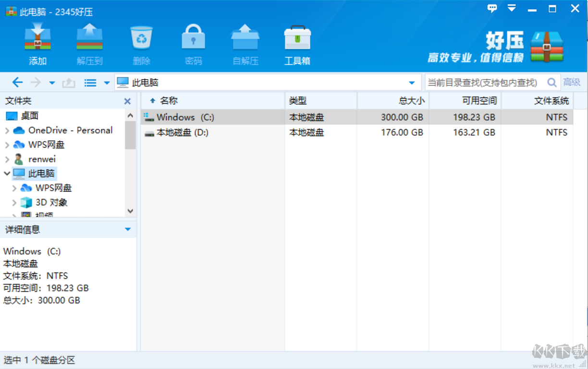Click the 高级 advanced search link
The image size is (588, 369).
tap(572, 83)
